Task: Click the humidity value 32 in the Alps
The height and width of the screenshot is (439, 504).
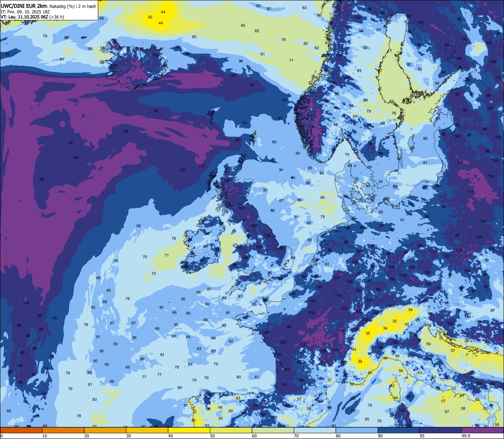Action: (x=395, y=321)
